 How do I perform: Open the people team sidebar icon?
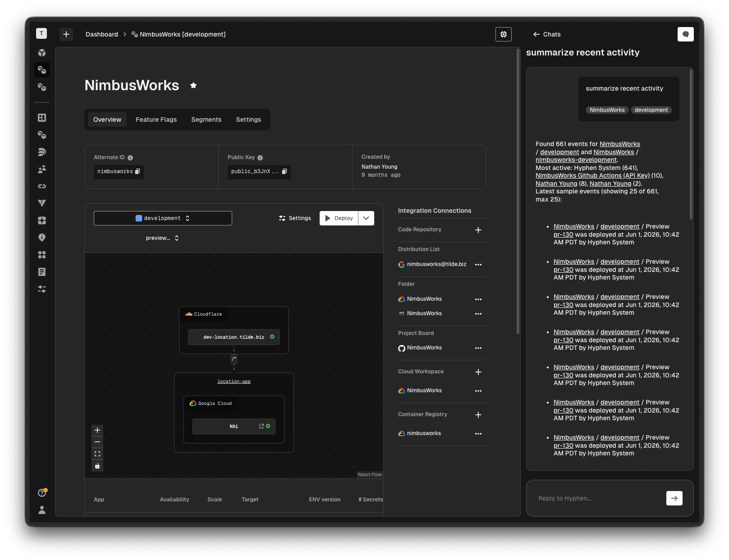42,169
